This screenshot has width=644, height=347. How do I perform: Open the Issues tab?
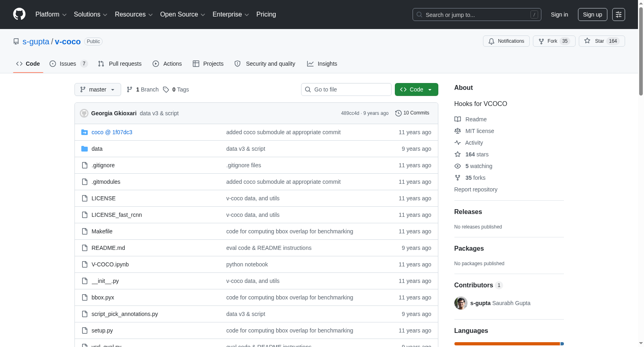(68, 64)
